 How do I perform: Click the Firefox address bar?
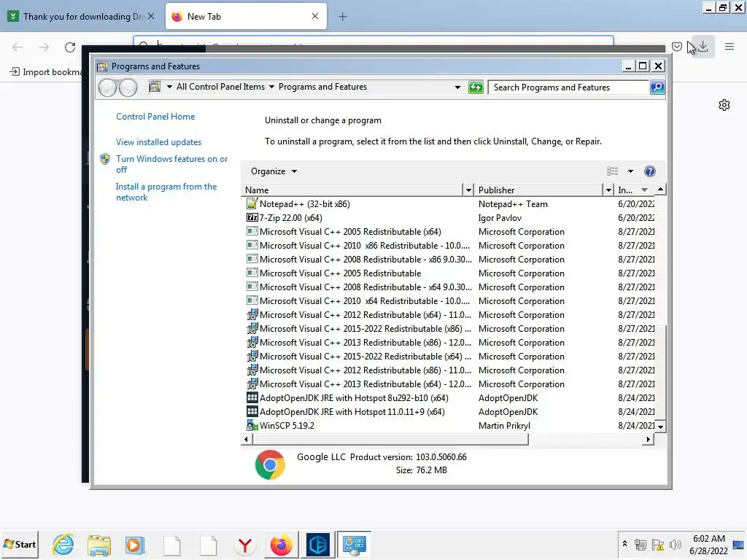pos(373,41)
